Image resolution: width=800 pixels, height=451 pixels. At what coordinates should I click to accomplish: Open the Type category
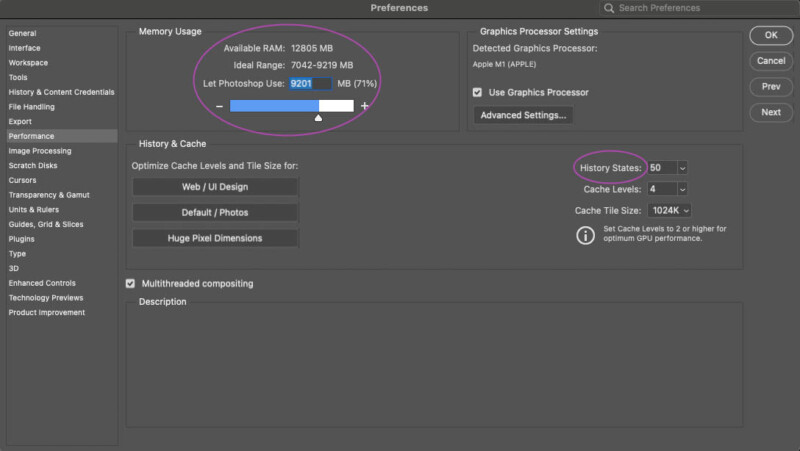[x=17, y=254]
